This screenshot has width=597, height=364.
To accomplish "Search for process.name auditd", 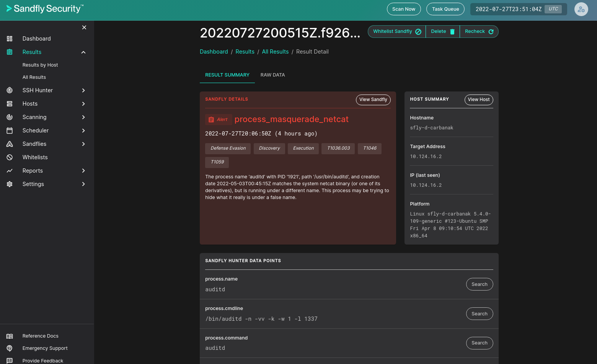I will coord(480,284).
